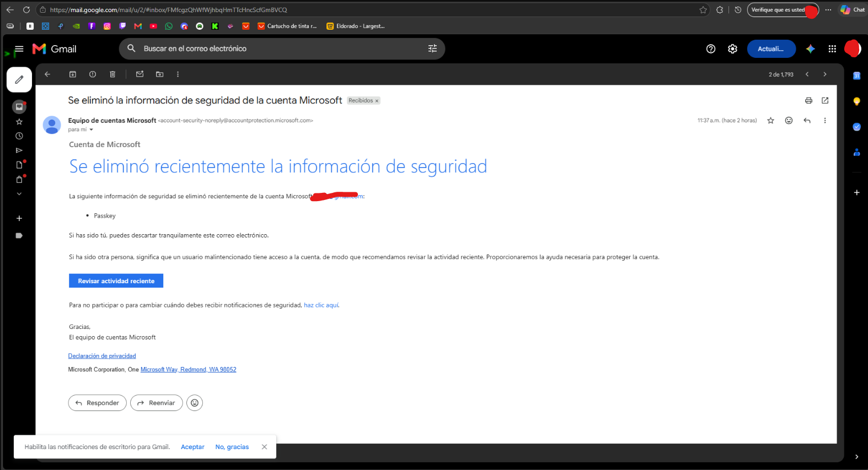Expand recipient details beside 'para mí'
Viewport: 868px width, 470px height.
91,130
